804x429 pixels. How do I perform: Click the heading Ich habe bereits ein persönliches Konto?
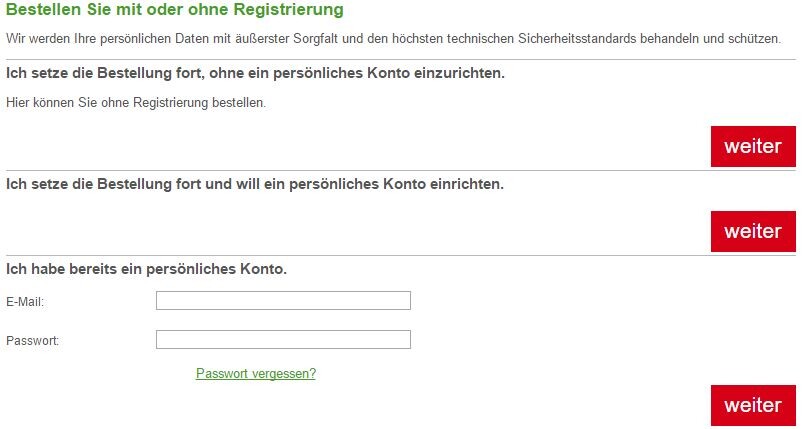[x=146, y=269]
